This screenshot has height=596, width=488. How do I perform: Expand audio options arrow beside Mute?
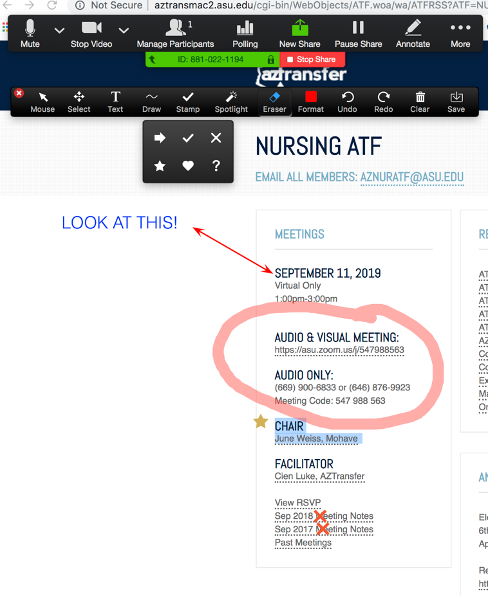(59, 30)
